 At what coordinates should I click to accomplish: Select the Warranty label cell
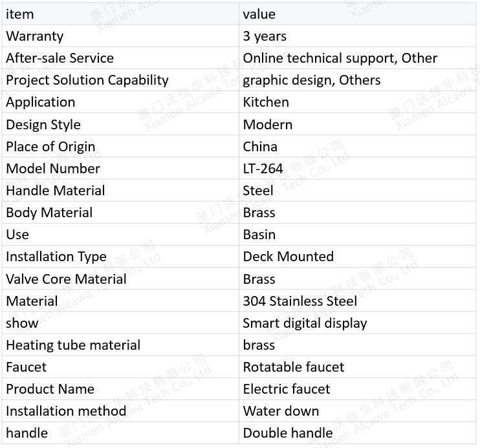coord(120,36)
